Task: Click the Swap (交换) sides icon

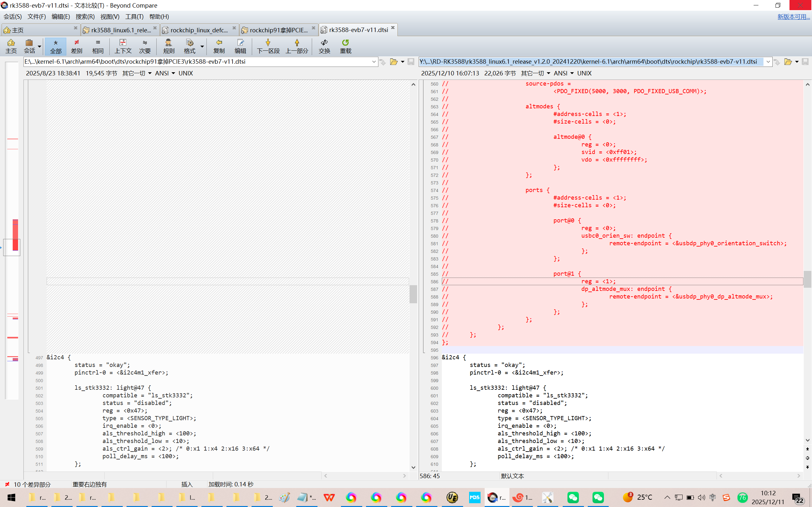Action: pos(324,46)
